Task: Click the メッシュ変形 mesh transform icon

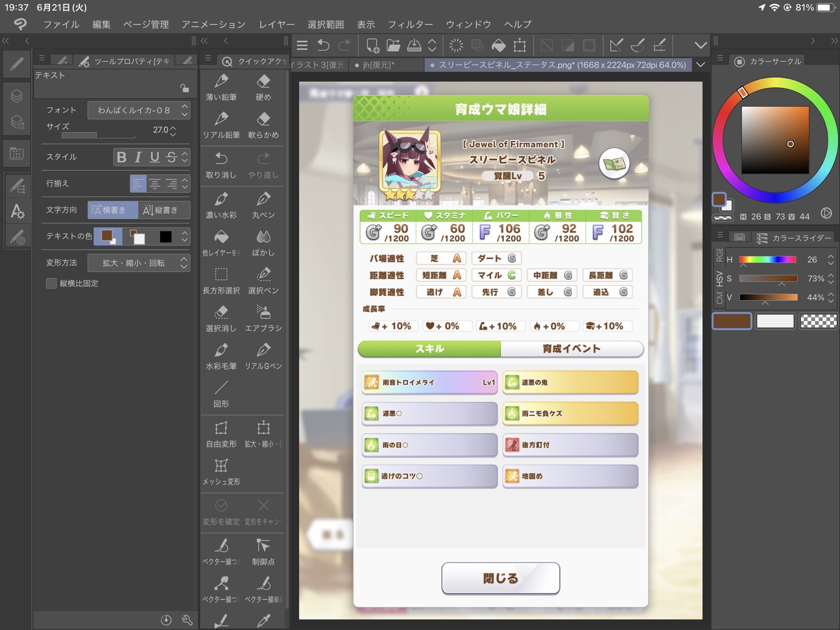Action: tap(221, 466)
